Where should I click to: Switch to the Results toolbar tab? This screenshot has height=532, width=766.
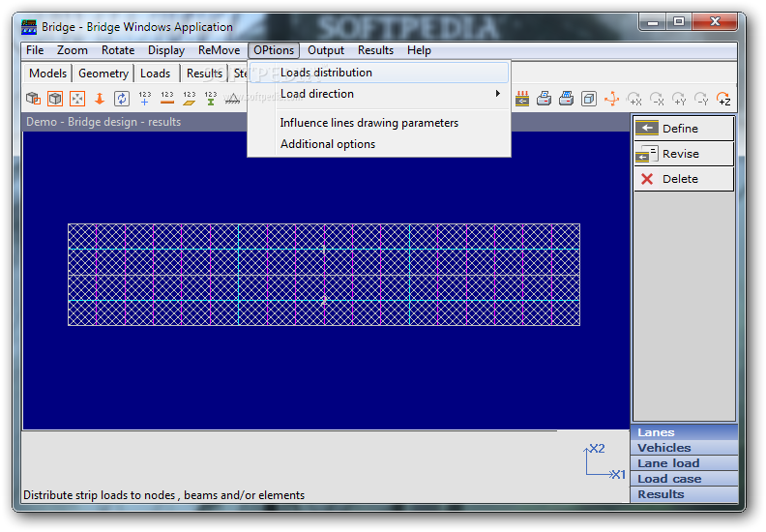(204, 74)
